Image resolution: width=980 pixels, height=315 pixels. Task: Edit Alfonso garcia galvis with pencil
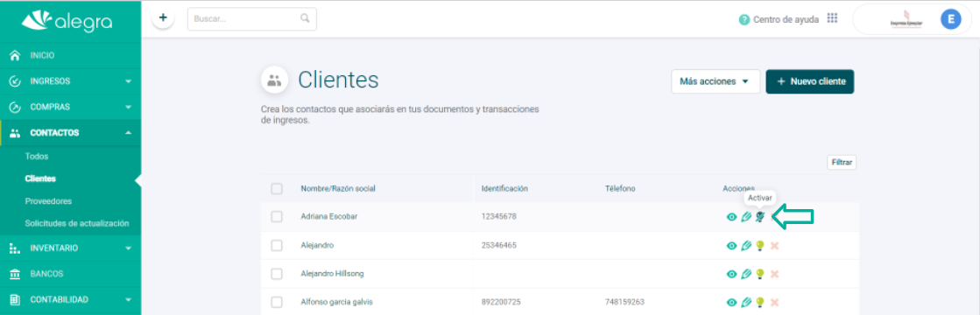(x=746, y=303)
